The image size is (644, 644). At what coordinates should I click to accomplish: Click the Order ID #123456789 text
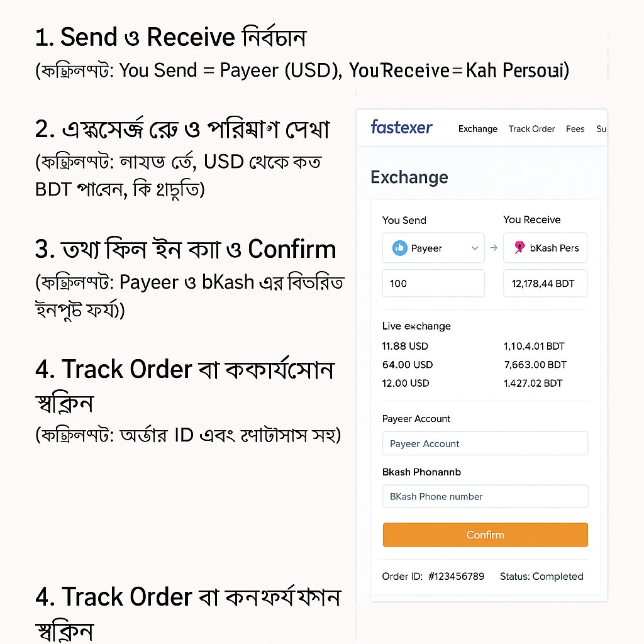coord(433,577)
